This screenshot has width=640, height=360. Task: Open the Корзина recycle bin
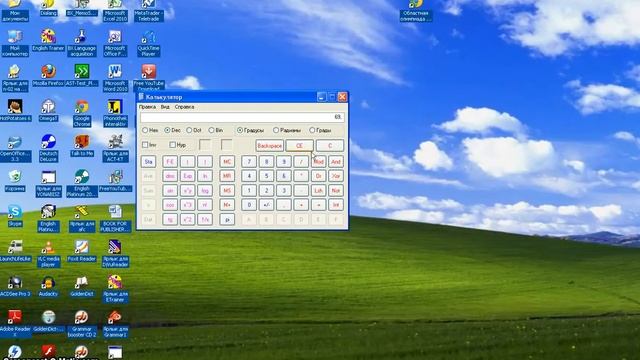[x=15, y=180]
